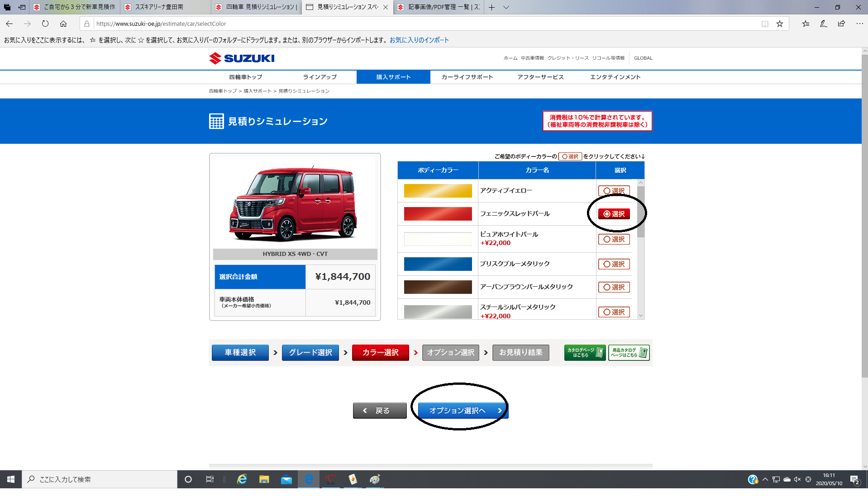Click browser forward arrow
Viewport: 868px width, 496px height.
27,24
